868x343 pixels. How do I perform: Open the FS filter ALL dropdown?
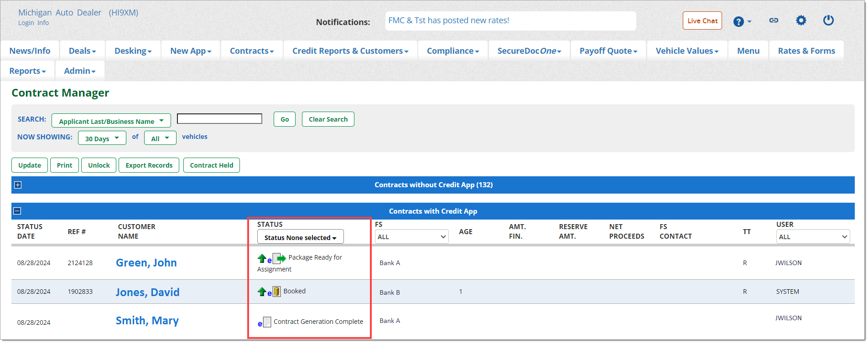pyautogui.click(x=412, y=236)
